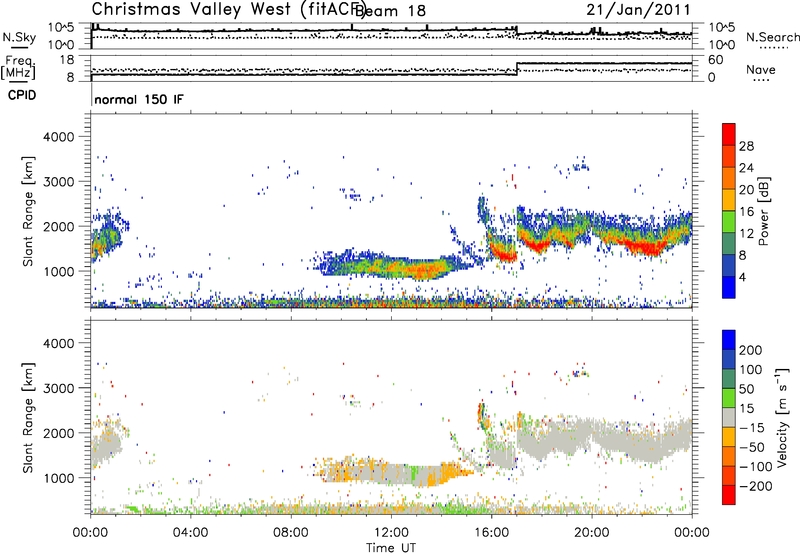Click the '-200' label on velocity colorbar
This screenshot has height=554, width=800.
pos(756,486)
